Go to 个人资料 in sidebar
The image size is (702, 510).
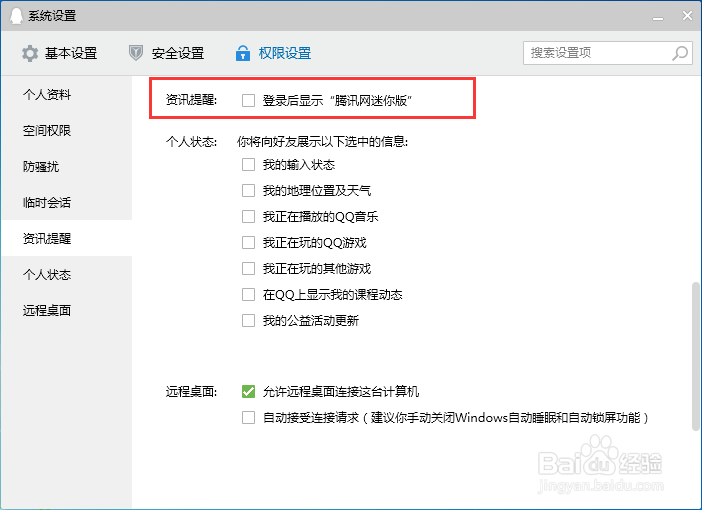pyautogui.click(x=66, y=94)
